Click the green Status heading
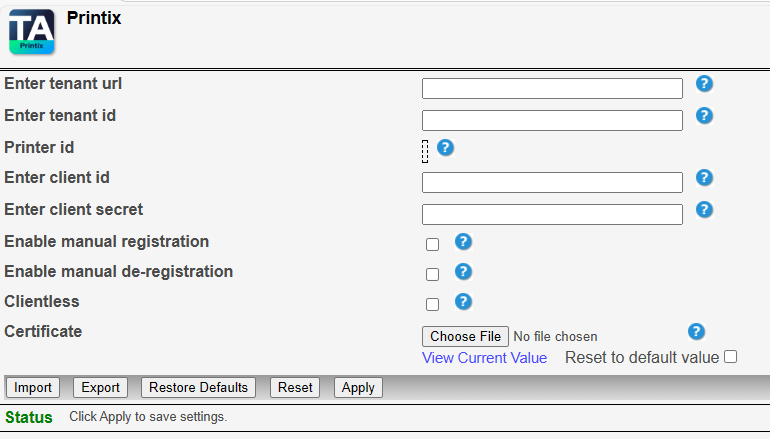The width and height of the screenshot is (770, 439). 29,417
